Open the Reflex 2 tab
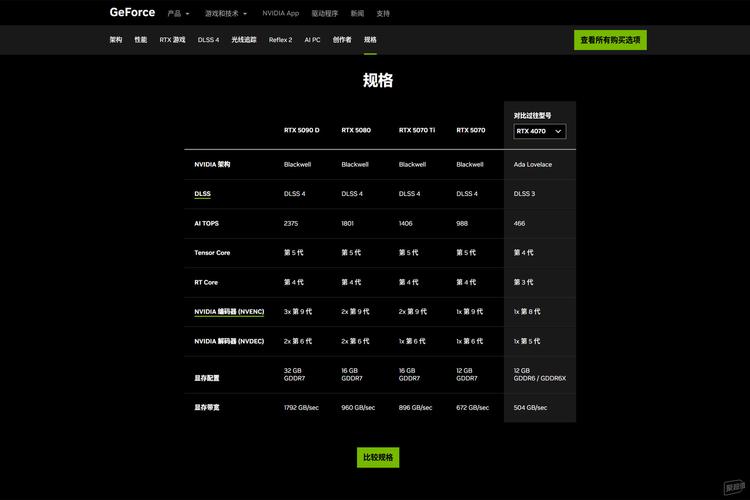 pos(280,40)
